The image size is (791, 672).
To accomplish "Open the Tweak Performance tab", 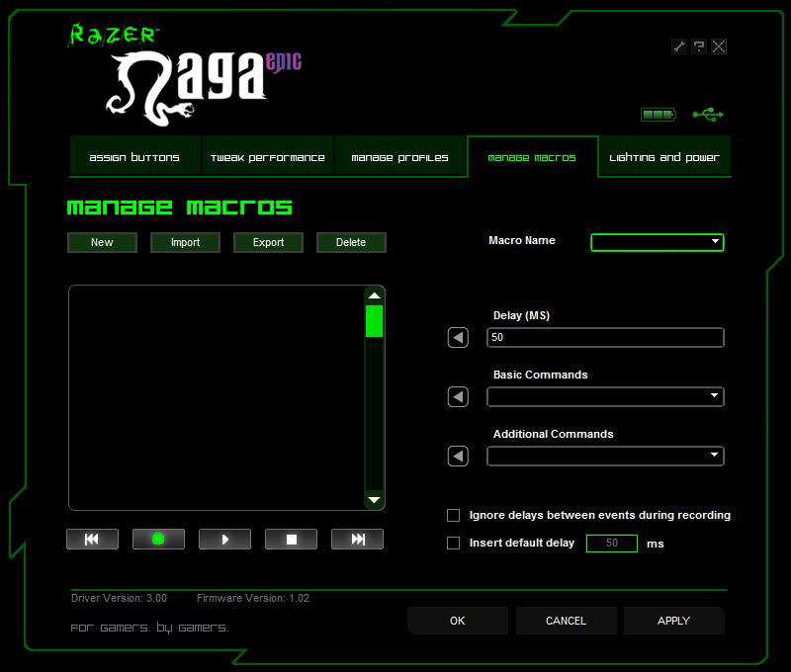I will (x=267, y=157).
